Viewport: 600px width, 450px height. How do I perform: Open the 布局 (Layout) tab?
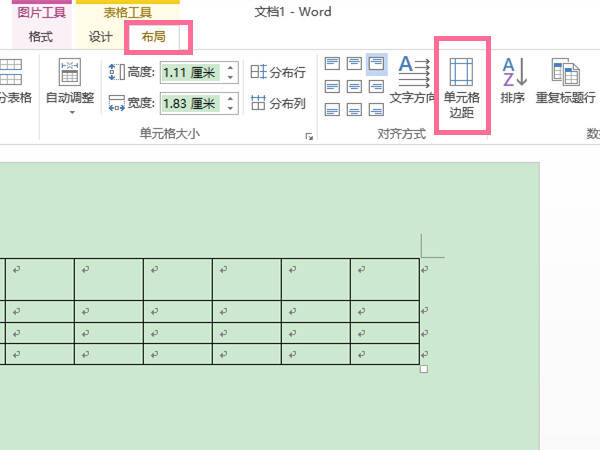153,37
